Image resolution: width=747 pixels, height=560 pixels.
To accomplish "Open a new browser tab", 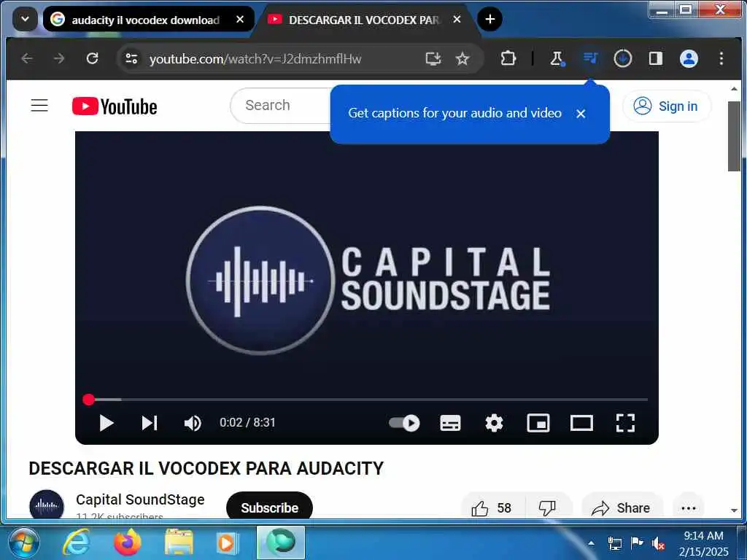I will pos(489,20).
